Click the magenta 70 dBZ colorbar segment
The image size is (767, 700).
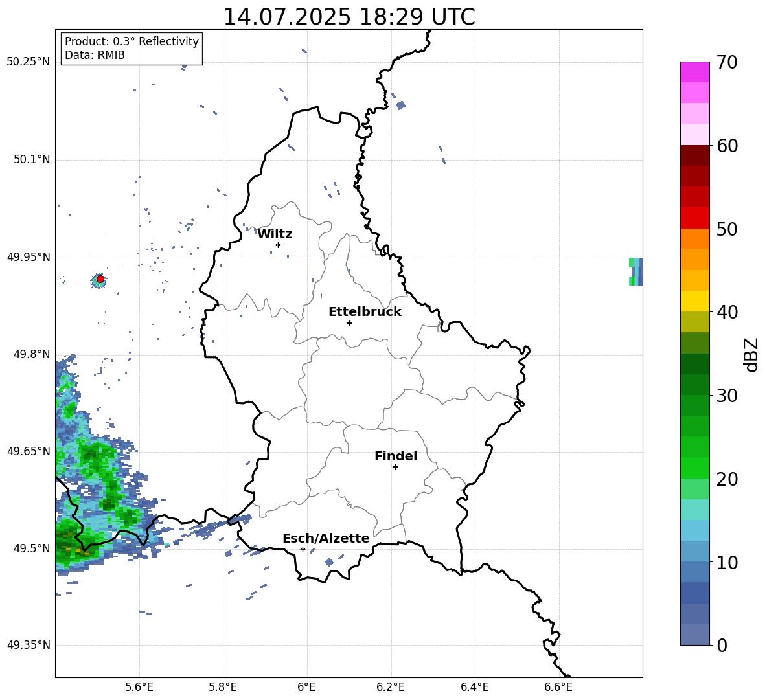pyautogui.click(x=694, y=72)
